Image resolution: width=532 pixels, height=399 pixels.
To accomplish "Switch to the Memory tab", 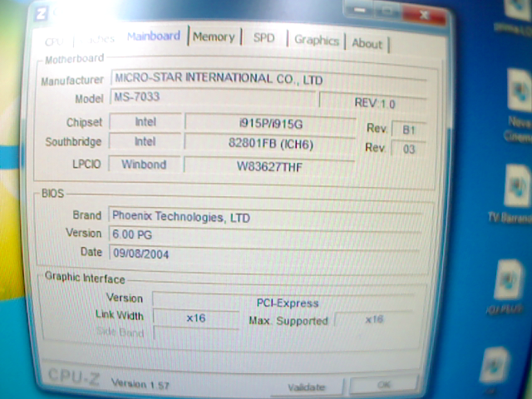I will [214, 37].
